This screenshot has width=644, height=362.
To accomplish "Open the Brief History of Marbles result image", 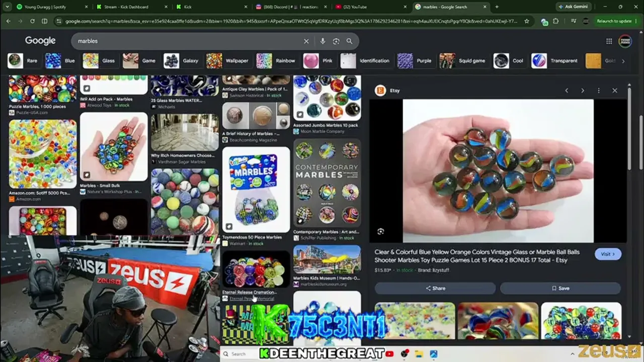I will click(x=256, y=116).
